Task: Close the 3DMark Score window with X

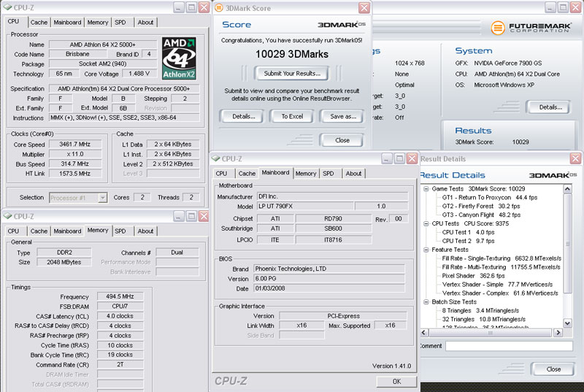Action: pyautogui.click(x=364, y=8)
